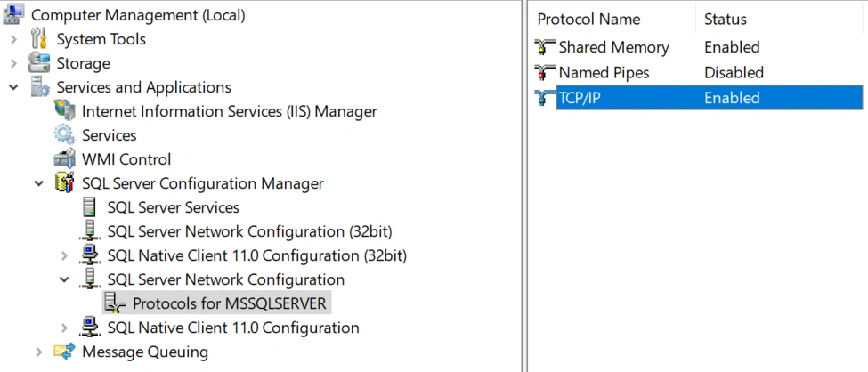Select the IIS Manager icon
The image size is (868, 372).
pos(64,110)
